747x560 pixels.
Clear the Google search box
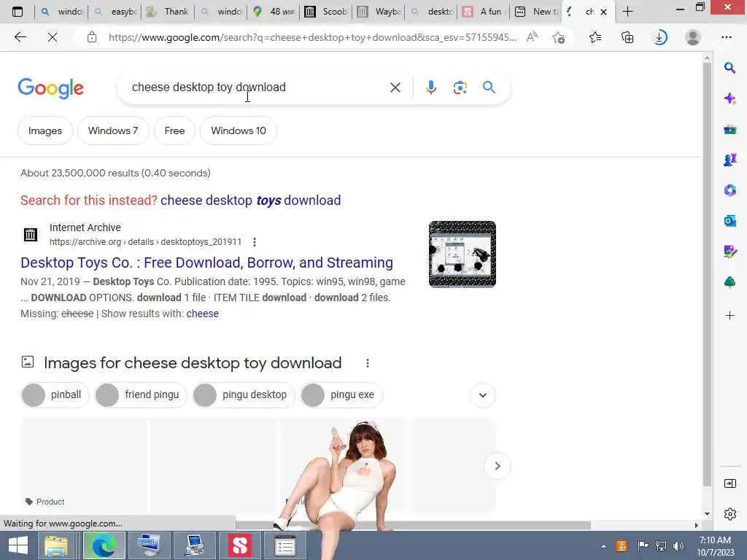coord(395,87)
